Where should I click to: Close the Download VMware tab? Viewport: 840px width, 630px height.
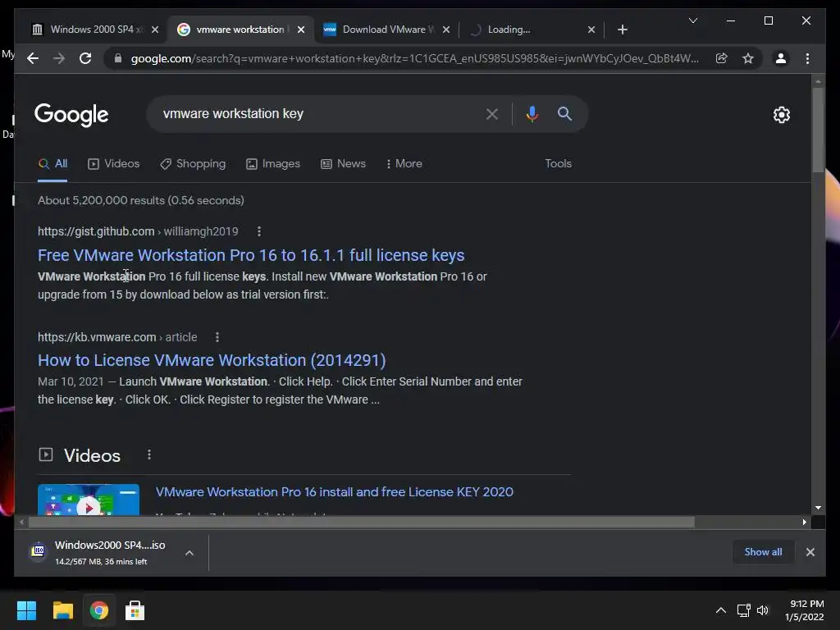[x=446, y=30]
